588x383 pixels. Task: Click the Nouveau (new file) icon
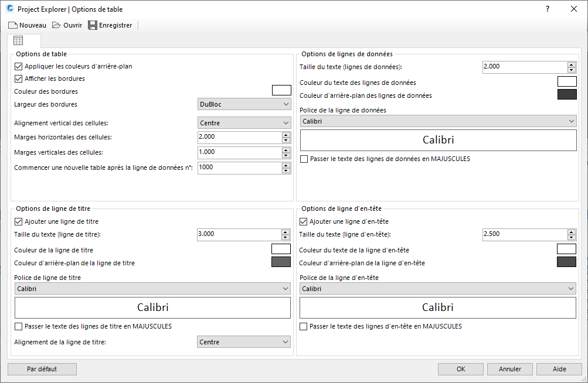coord(13,25)
